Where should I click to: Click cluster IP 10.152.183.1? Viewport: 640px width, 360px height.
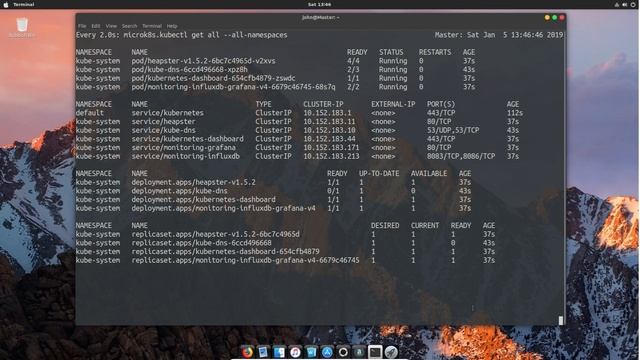tap(327, 113)
